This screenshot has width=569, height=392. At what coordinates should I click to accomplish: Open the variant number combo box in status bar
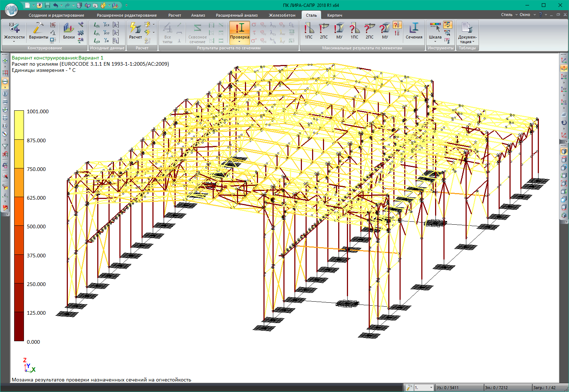tap(424, 388)
